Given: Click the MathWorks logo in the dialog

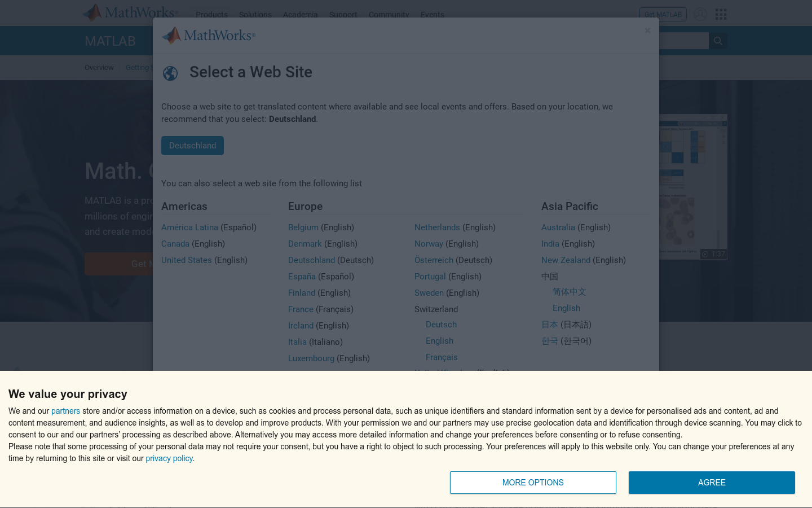Looking at the screenshot, I should point(209,36).
